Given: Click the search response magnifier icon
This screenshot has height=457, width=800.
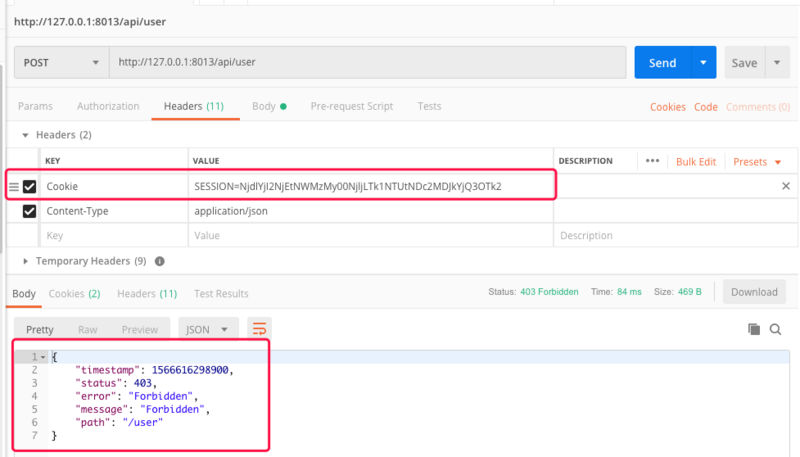Looking at the screenshot, I should (x=776, y=329).
